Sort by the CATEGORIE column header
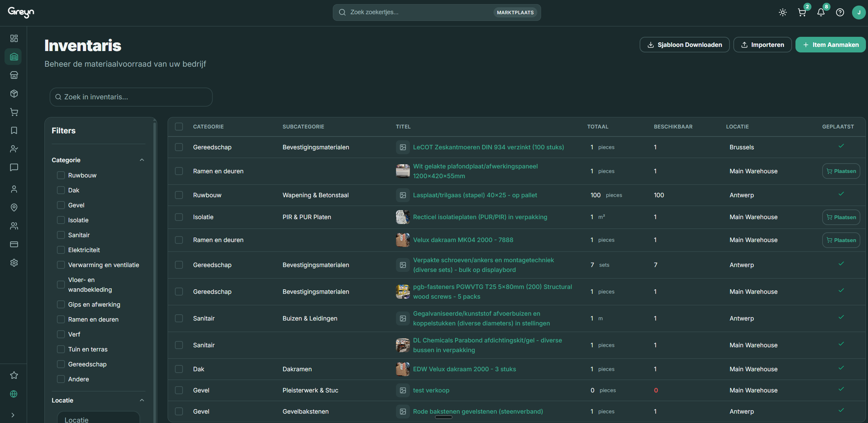Viewport: 868px width, 423px height. [x=208, y=126]
